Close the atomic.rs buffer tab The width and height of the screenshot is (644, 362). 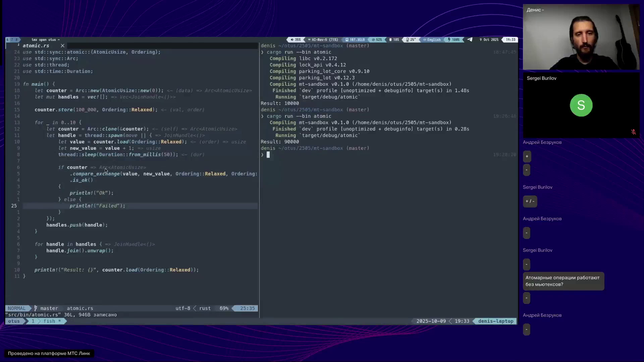click(x=62, y=46)
